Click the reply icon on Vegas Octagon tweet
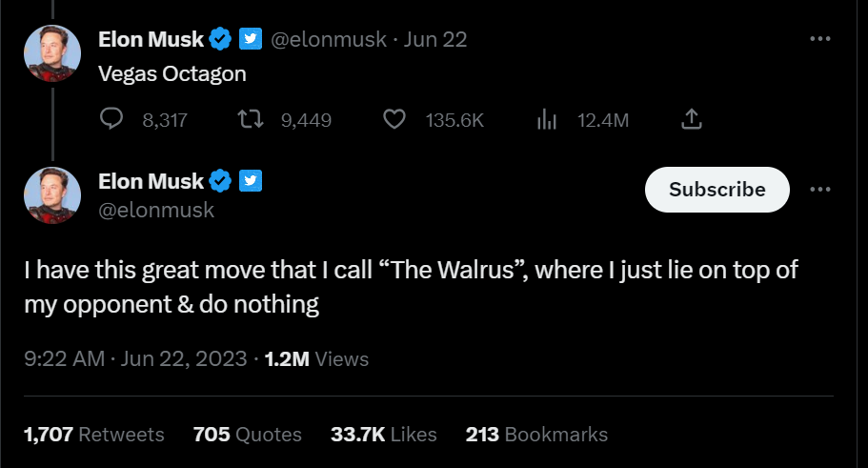 pos(112,119)
